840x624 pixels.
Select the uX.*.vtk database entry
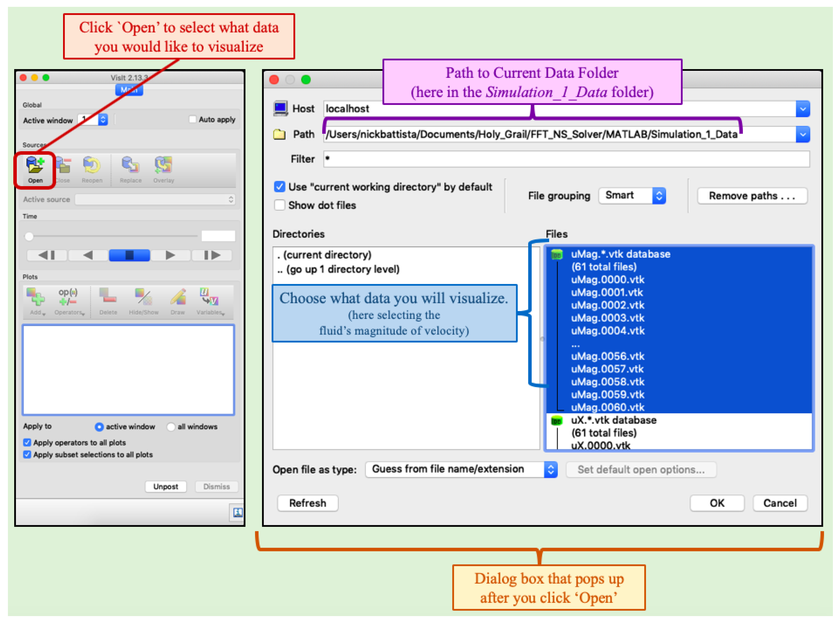(613, 420)
